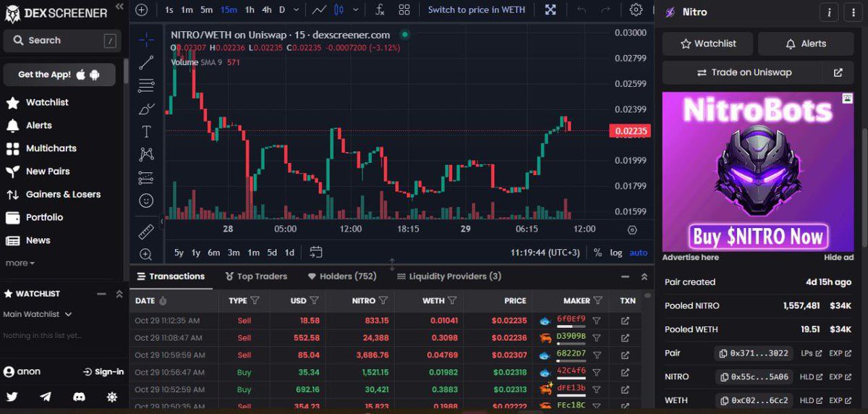Screen dimensions: 868x414
Task: Click Switch to price in WETH
Action: point(477,10)
